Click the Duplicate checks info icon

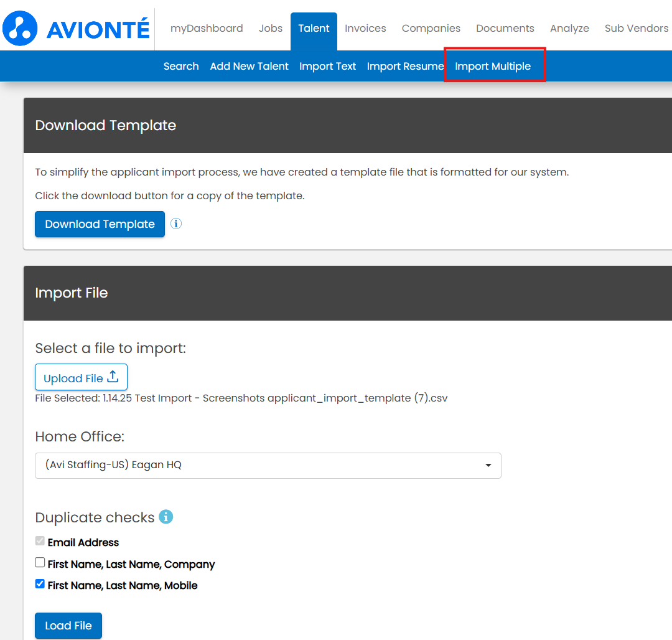pyautogui.click(x=166, y=517)
